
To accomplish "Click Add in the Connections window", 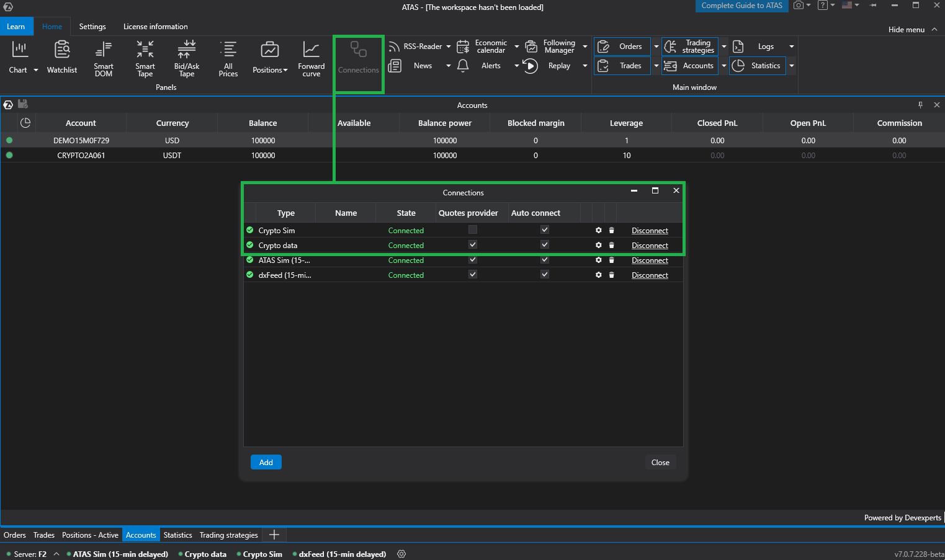I will [x=266, y=462].
